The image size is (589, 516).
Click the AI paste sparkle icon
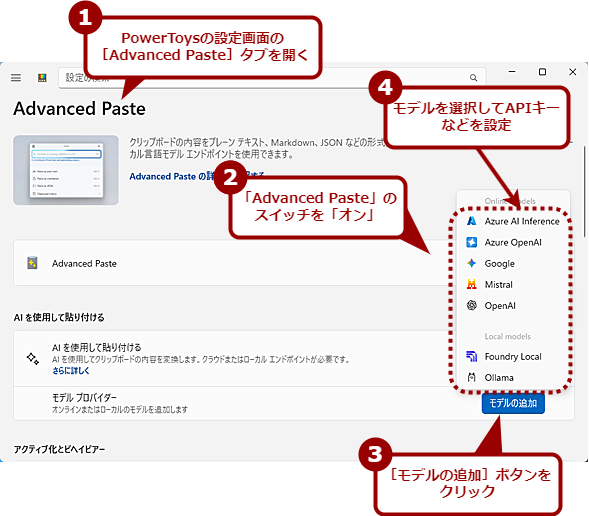(x=33, y=359)
